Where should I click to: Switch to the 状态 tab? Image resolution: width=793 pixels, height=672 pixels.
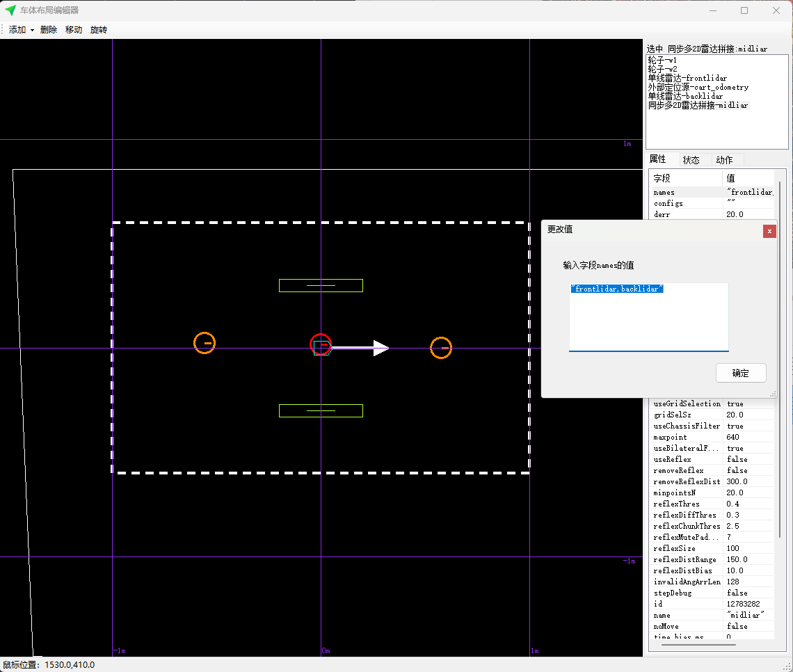click(691, 160)
